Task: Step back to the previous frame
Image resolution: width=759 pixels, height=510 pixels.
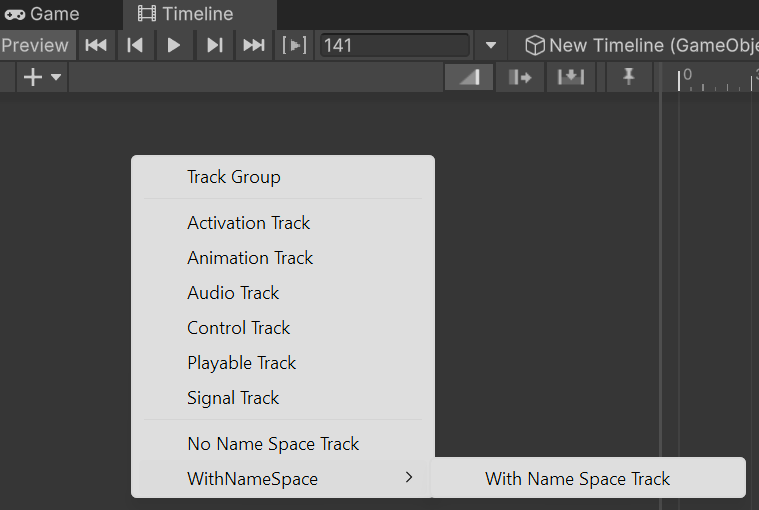Action: (x=135, y=45)
